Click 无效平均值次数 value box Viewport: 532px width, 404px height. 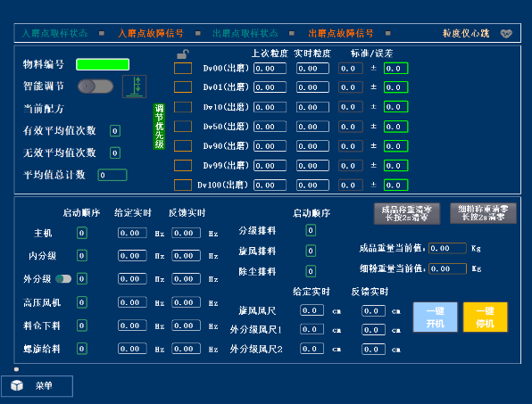click(115, 153)
